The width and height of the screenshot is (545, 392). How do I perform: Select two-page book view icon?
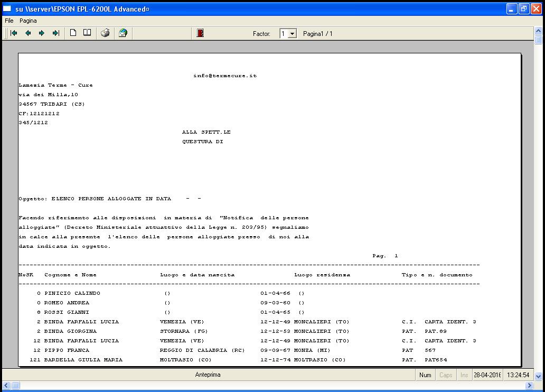[x=87, y=33]
